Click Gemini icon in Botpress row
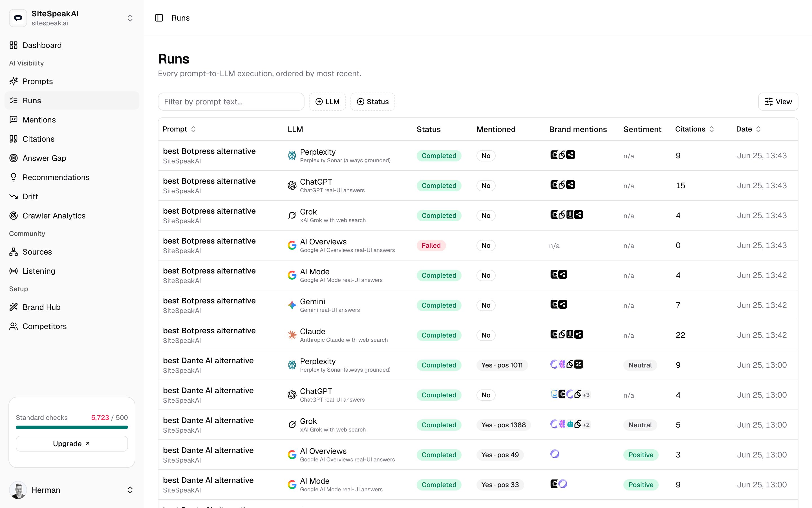This screenshot has width=812, height=508. [x=292, y=305]
